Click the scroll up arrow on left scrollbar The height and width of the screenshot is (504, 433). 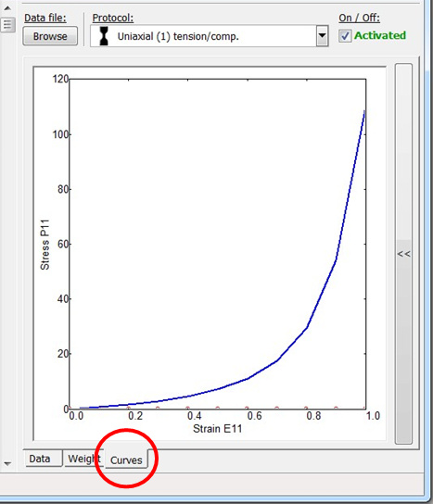[x=7, y=8]
